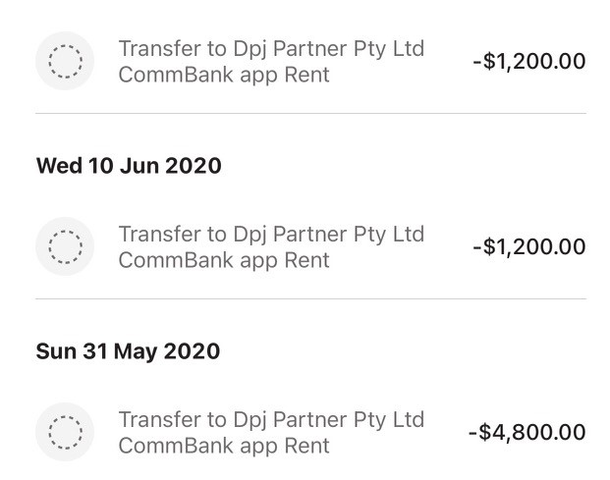
Task: Click the Sun 31 May 2020 date header
Action: click(x=128, y=351)
